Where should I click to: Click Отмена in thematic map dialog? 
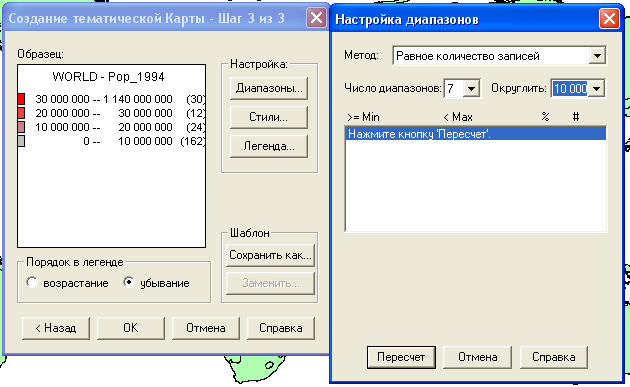(x=206, y=328)
